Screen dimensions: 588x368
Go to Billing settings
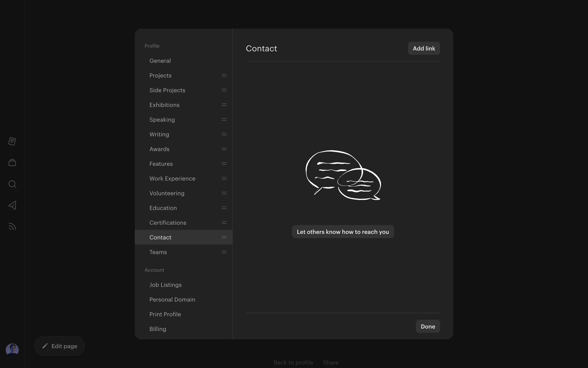(x=158, y=329)
